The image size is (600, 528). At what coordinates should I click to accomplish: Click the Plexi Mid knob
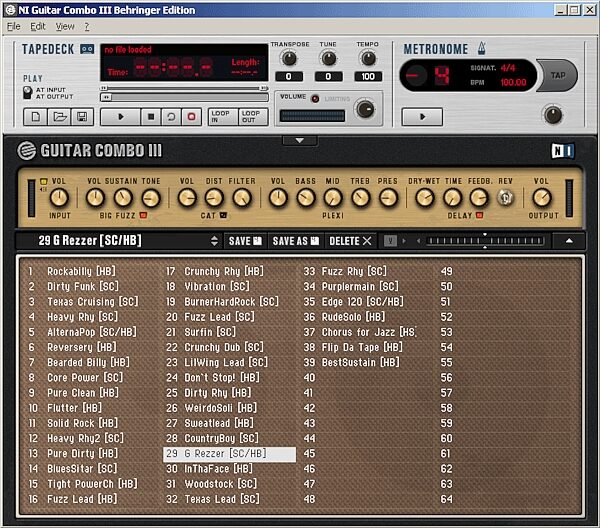[333, 198]
